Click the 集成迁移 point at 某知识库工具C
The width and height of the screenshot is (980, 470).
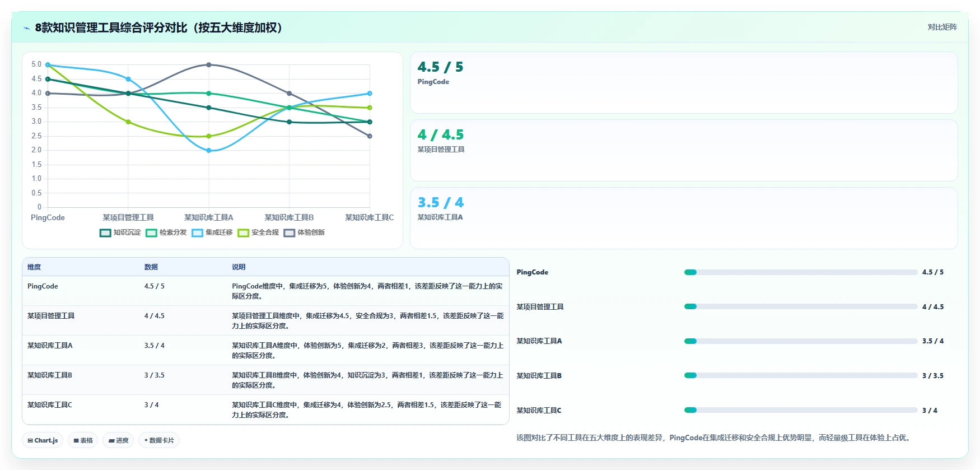370,94
